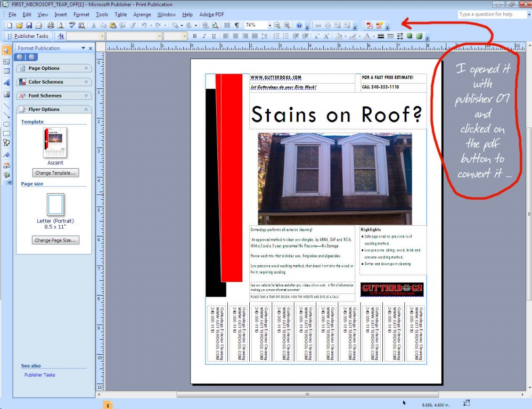Open the Adobe PDF menu
The height and width of the screenshot is (409, 532).
212,14
